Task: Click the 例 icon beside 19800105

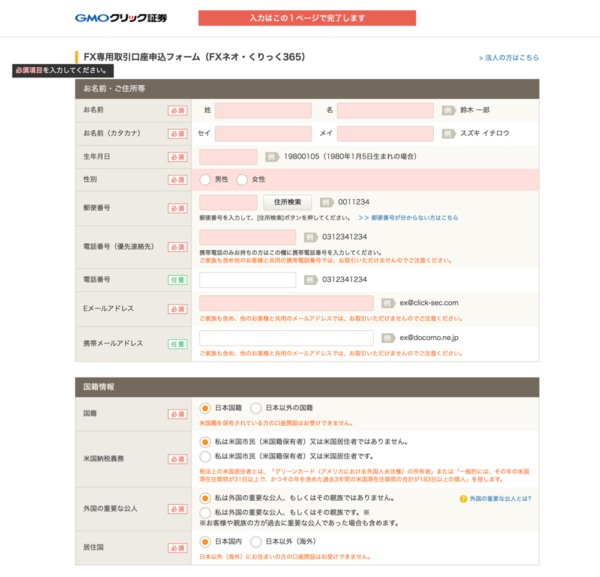Action: 272,157
